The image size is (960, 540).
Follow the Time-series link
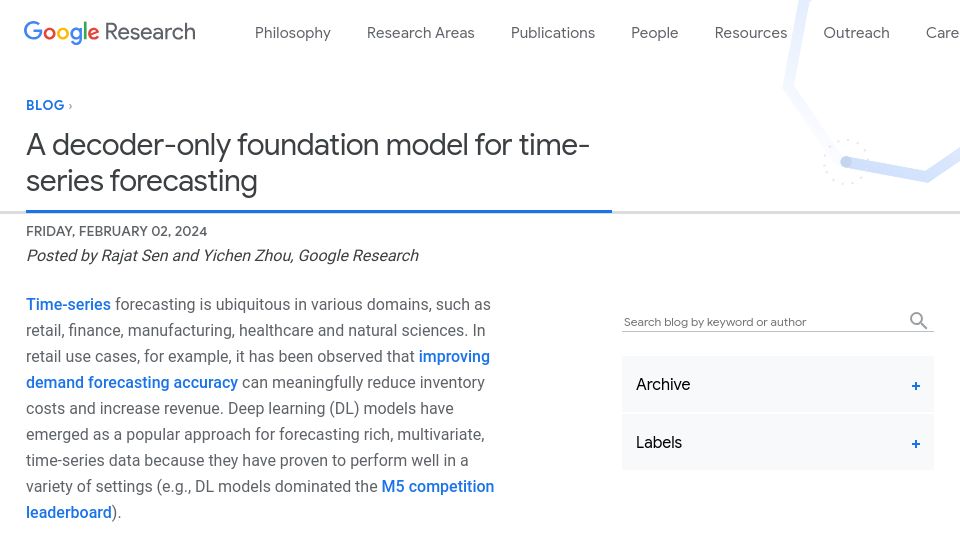(x=68, y=304)
